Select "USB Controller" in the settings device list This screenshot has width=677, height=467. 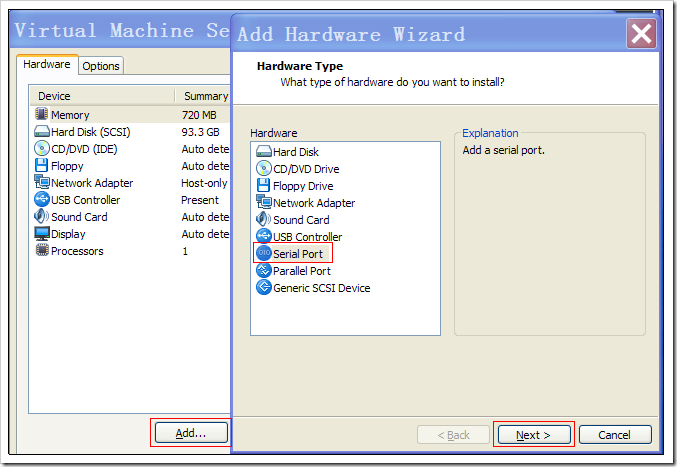(85, 200)
